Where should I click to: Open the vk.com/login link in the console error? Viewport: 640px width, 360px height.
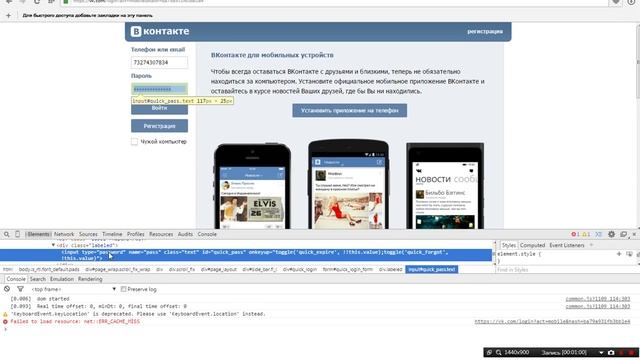pyautogui.click(x=552, y=322)
